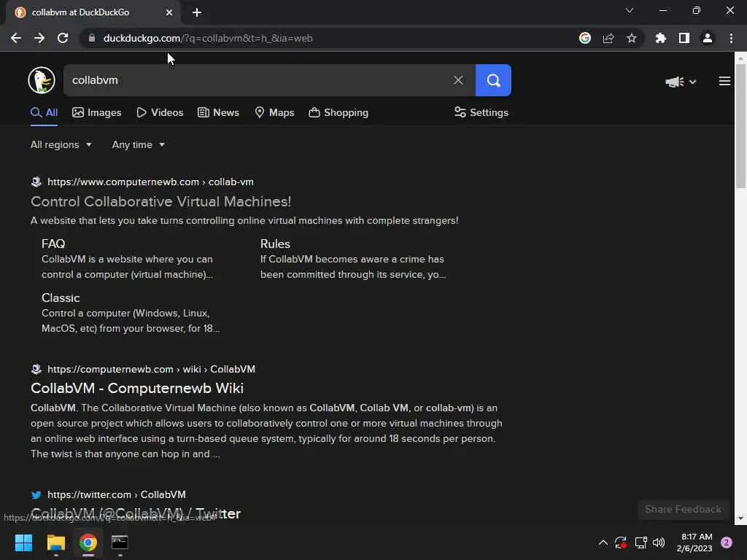Open the network tray icon
747x560 pixels.
coord(640,542)
